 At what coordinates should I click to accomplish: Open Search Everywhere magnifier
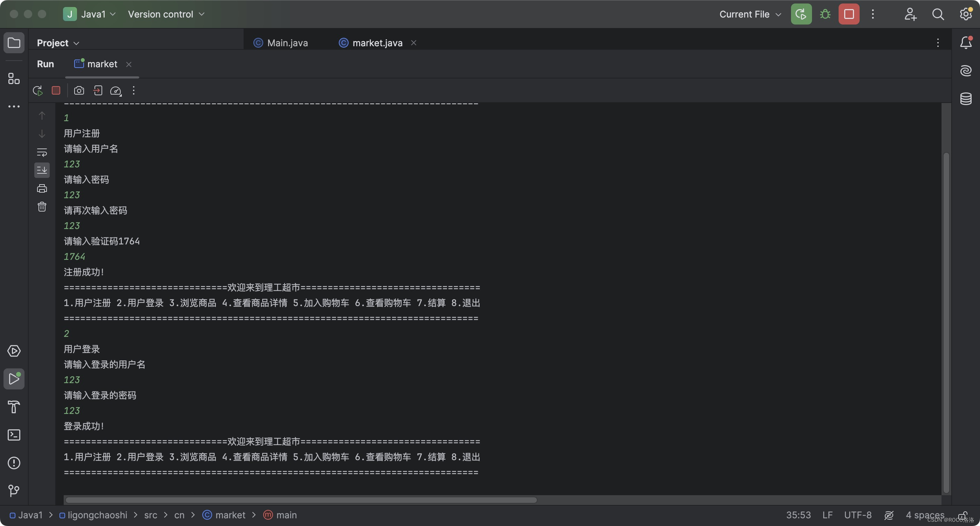coord(938,14)
